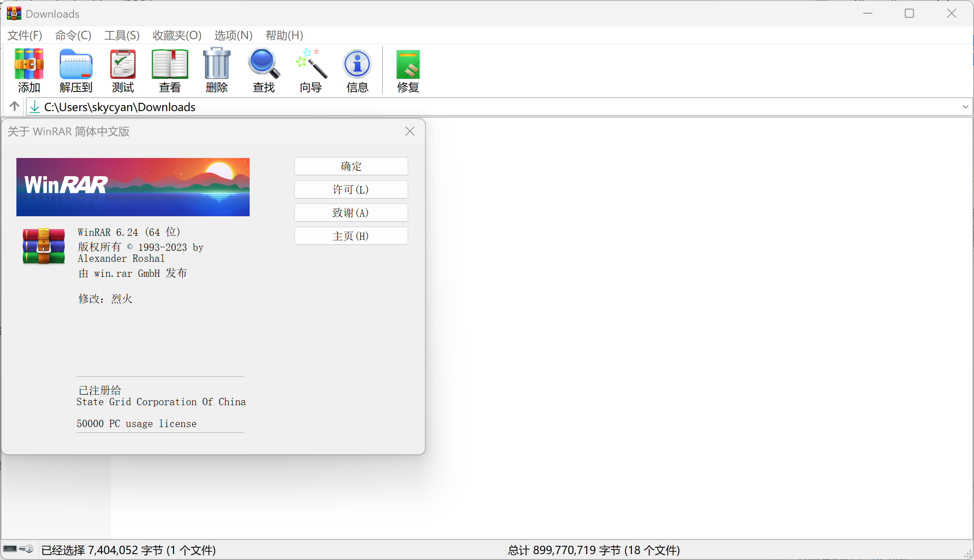Click the '总计 899,770,719 字节' status text
The image size is (974, 560).
pos(594,550)
